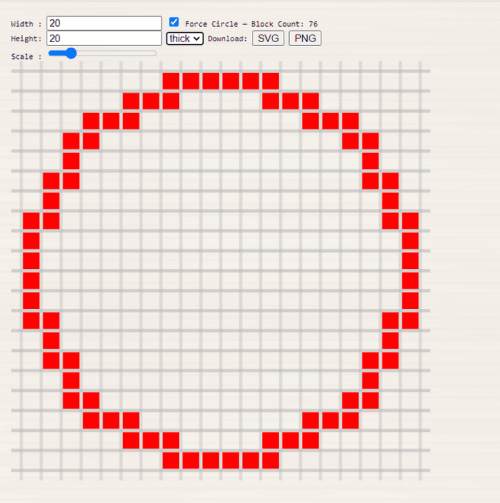The image size is (500, 503).
Task: Click the Scale label
Action: pos(26,57)
